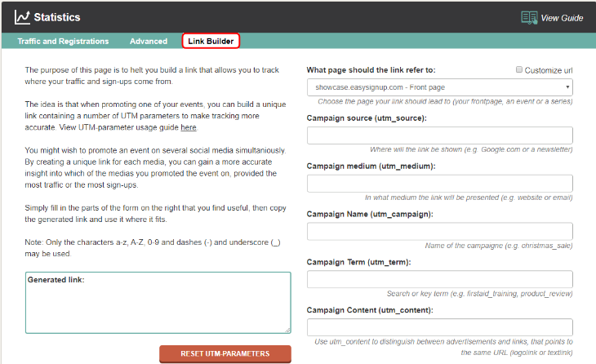
Task: Select the Campaign Term utm_term field
Action: [439, 279]
